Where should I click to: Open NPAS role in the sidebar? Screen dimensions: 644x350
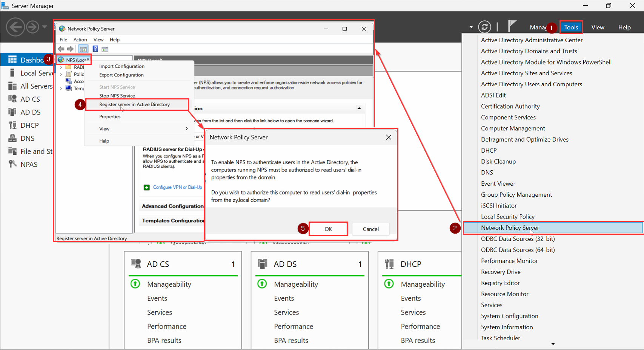point(27,164)
